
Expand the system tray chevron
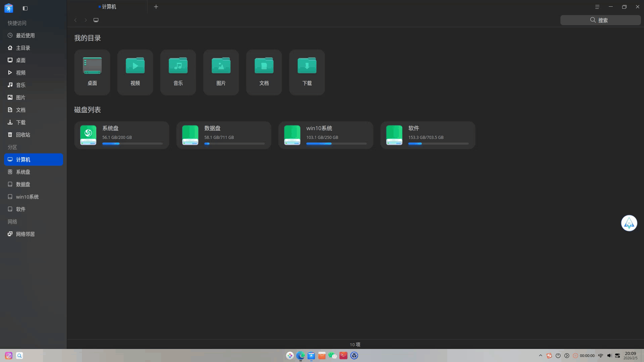[x=541, y=356]
